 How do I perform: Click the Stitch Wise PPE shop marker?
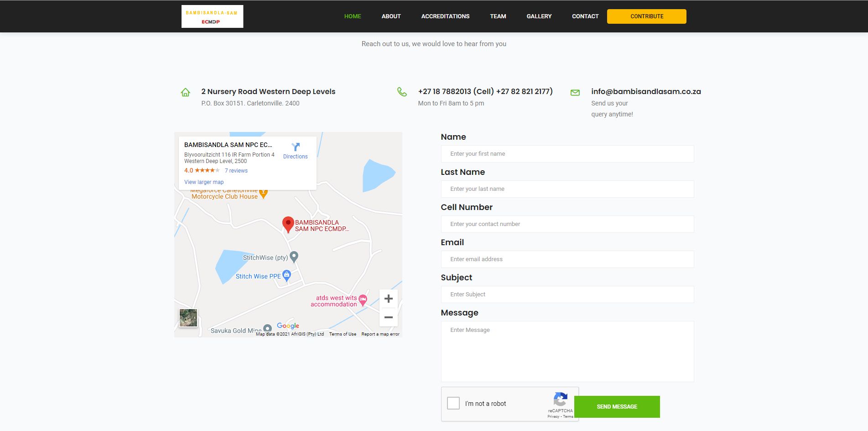pos(286,275)
